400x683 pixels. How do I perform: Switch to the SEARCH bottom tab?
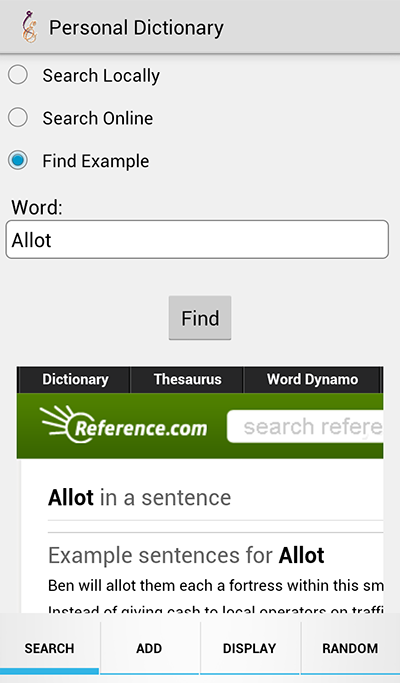(x=49, y=648)
